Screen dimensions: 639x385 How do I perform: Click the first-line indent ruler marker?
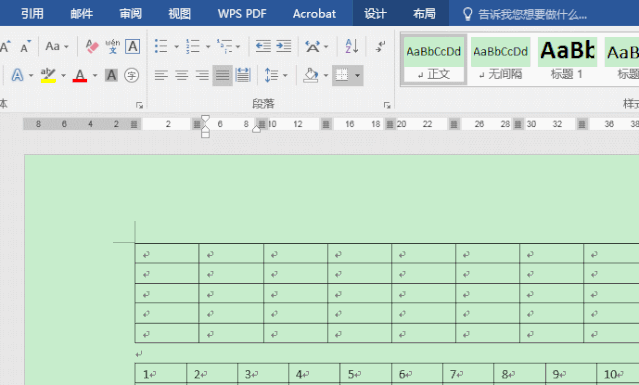pyautogui.click(x=205, y=119)
